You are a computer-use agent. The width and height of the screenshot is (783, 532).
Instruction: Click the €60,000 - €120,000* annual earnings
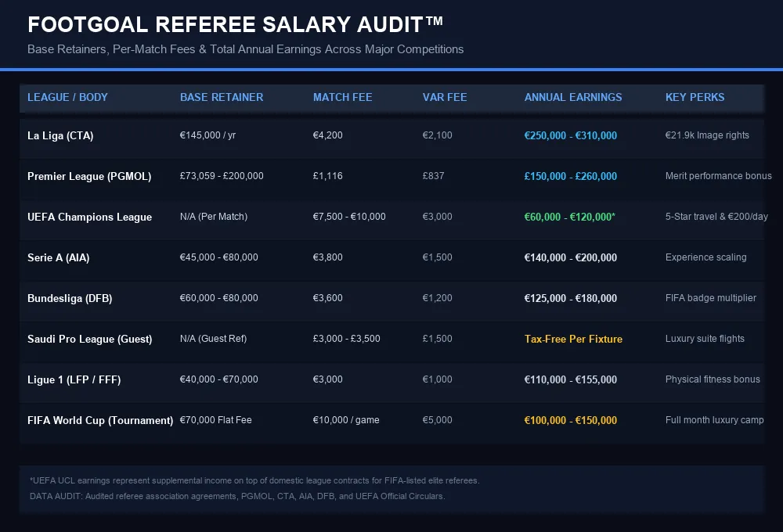pyautogui.click(x=570, y=217)
